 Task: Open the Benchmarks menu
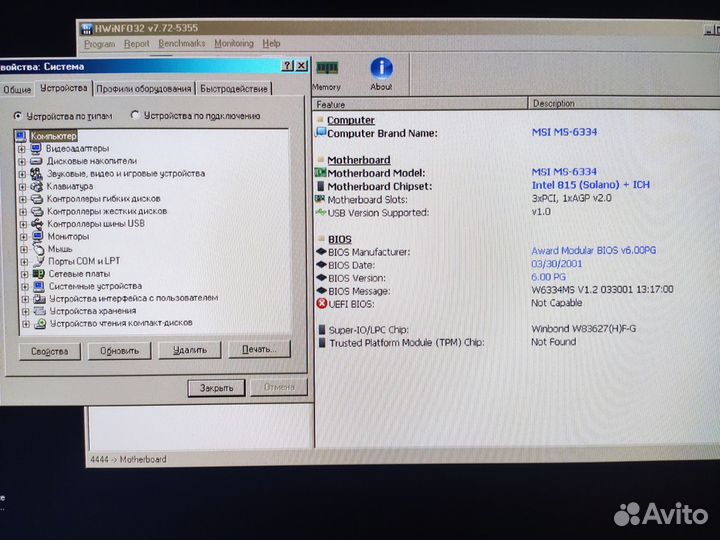pyautogui.click(x=182, y=43)
